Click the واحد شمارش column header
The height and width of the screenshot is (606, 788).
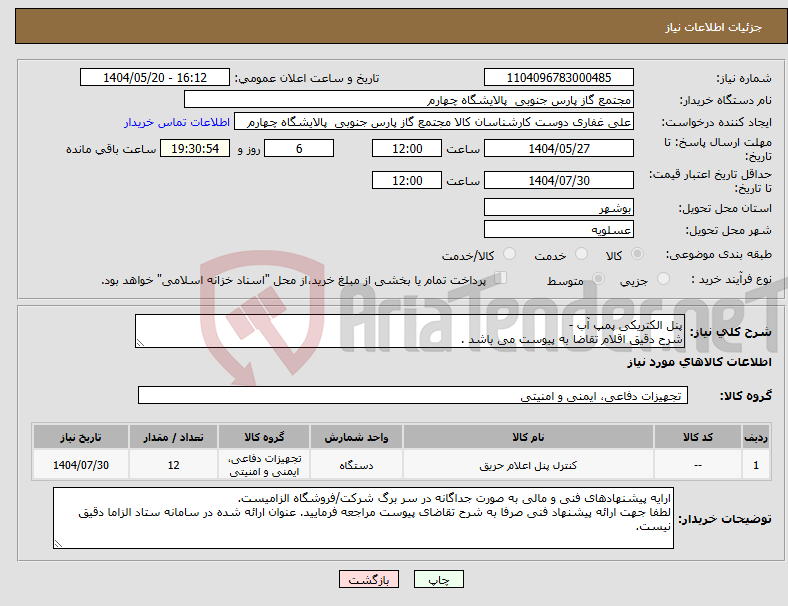[356, 437]
